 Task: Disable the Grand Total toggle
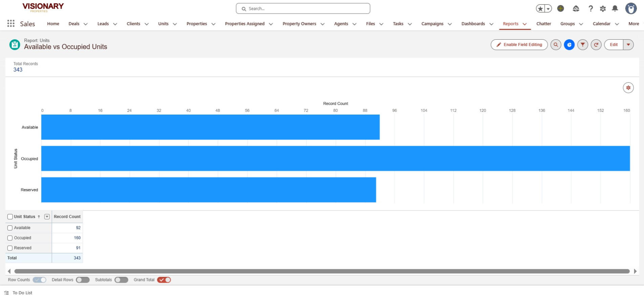[x=164, y=280]
